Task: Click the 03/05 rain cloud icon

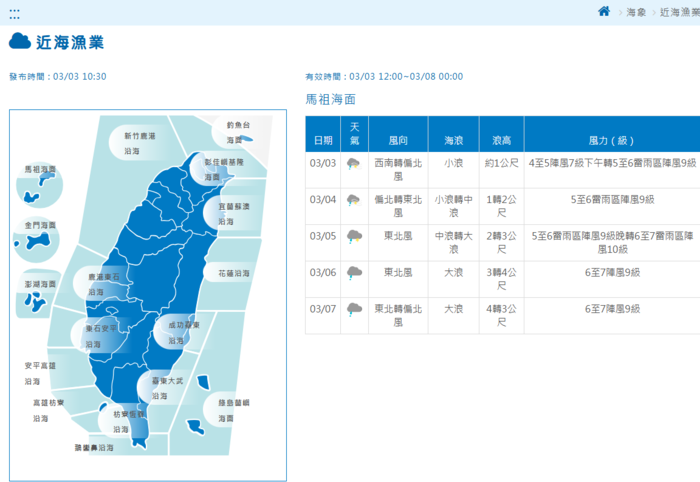Action: (x=354, y=237)
